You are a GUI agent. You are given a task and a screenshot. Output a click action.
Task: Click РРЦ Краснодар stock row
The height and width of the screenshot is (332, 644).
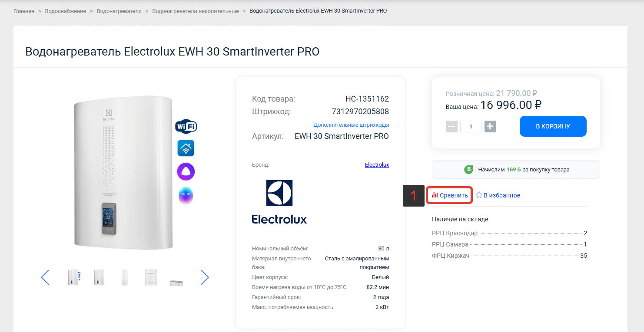coord(509,233)
